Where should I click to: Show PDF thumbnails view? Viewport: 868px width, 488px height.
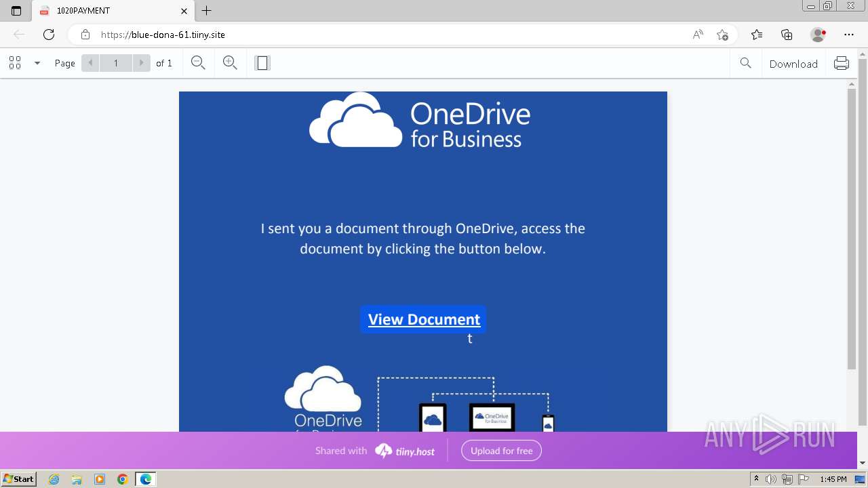click(x=15, y=63)
